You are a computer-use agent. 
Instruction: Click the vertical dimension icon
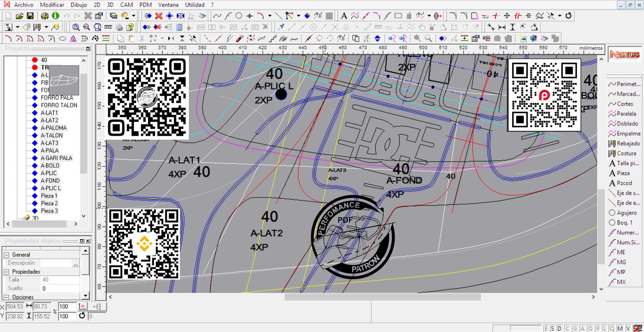point(513,27)
